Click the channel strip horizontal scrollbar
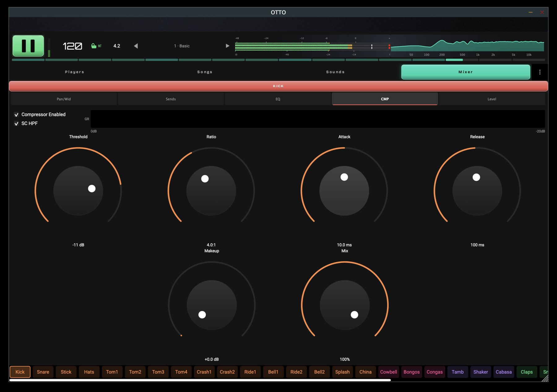Screen dimensions: 557x392 [x=200, y=380]
